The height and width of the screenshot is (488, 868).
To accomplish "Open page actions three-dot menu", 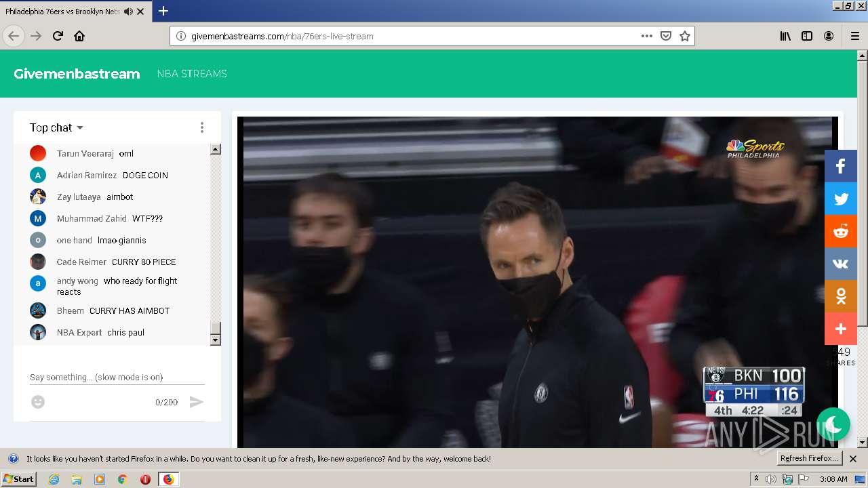I will [647, 36].
